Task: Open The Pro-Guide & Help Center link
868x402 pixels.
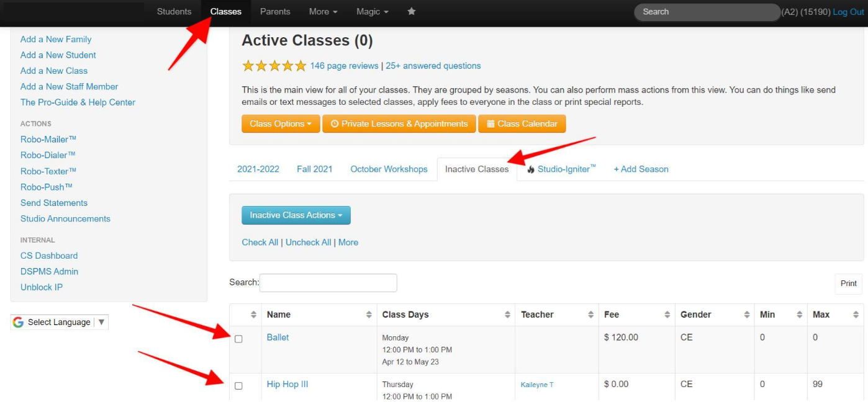Action: 78,102
